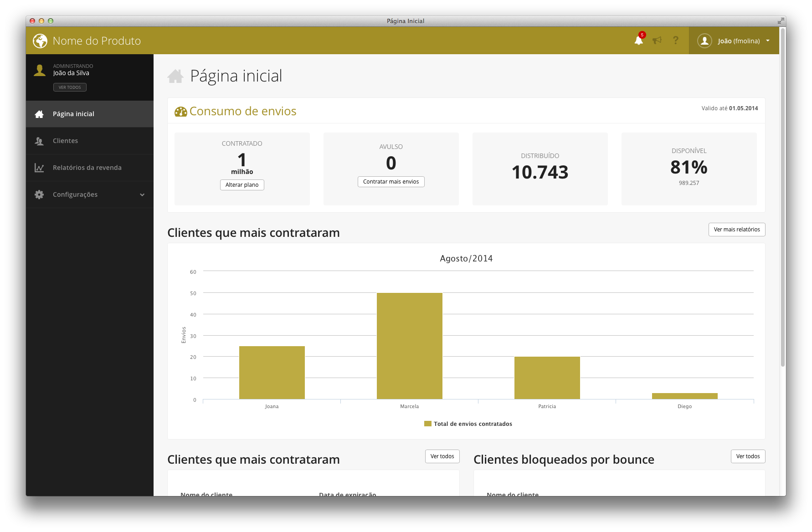Open the Configurações menu item
812x532 pixels.
coord(90,194)
